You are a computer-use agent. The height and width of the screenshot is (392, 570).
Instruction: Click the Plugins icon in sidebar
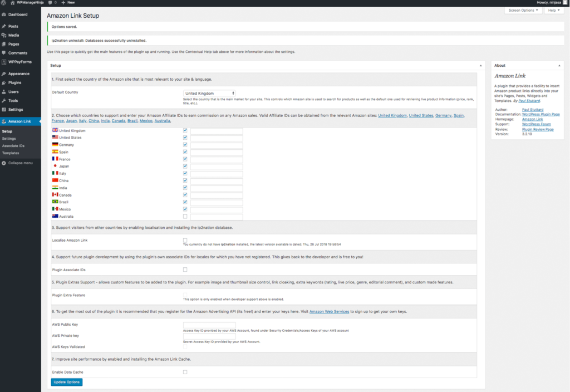(4, 82)
